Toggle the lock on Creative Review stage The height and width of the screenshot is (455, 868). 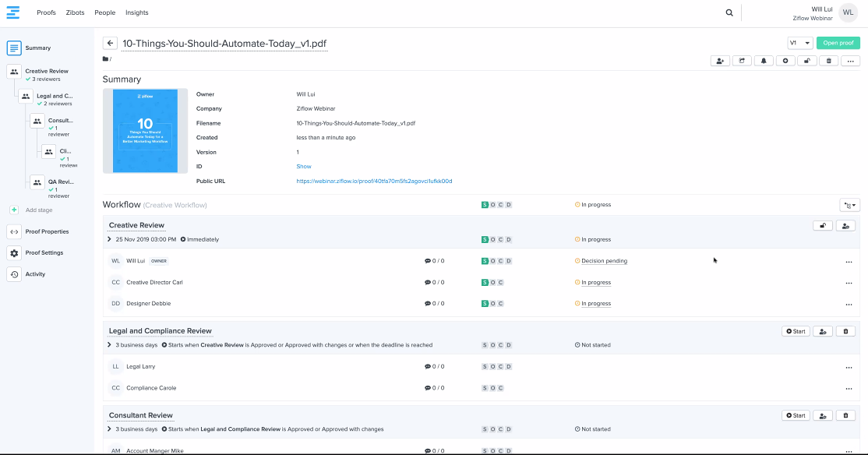click(x=822, y=226)
